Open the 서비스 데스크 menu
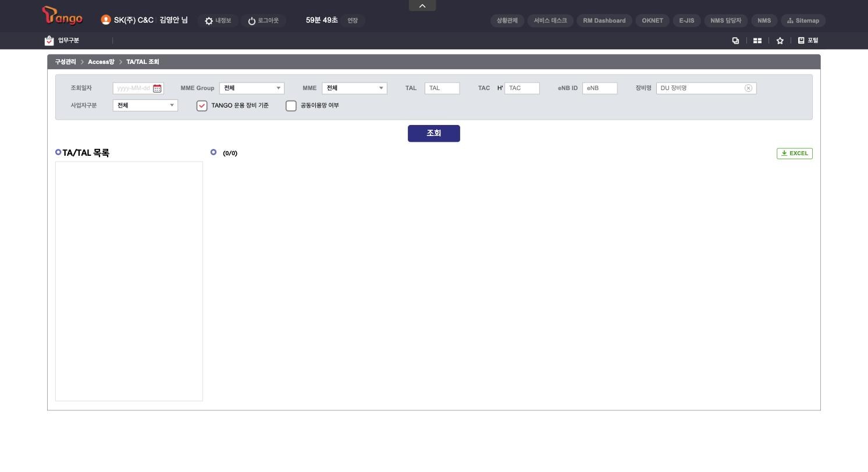 [550, 20]
